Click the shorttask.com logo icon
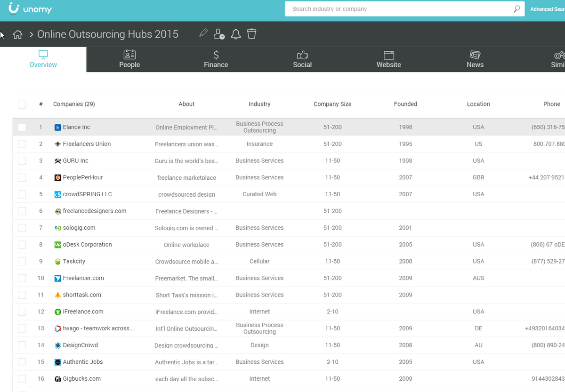The image size is (565, 392). 58,295
